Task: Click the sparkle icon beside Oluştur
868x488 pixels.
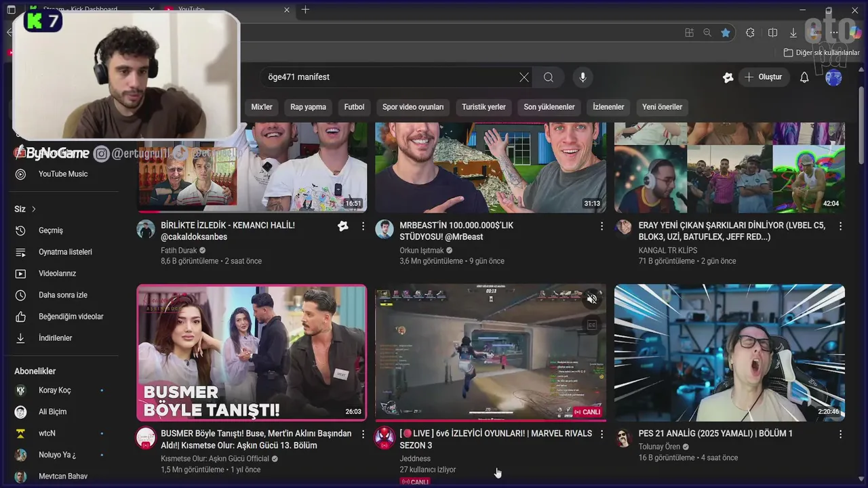Action: click(728, 77)
